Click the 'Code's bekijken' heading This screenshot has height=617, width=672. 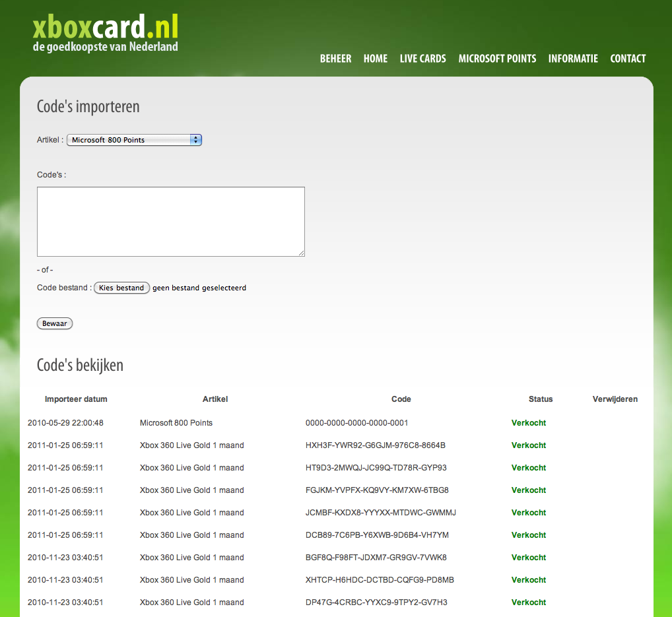[80, 366]
